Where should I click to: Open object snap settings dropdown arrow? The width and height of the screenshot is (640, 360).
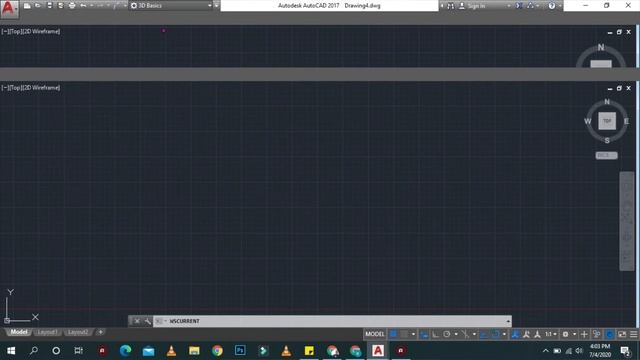504,334
